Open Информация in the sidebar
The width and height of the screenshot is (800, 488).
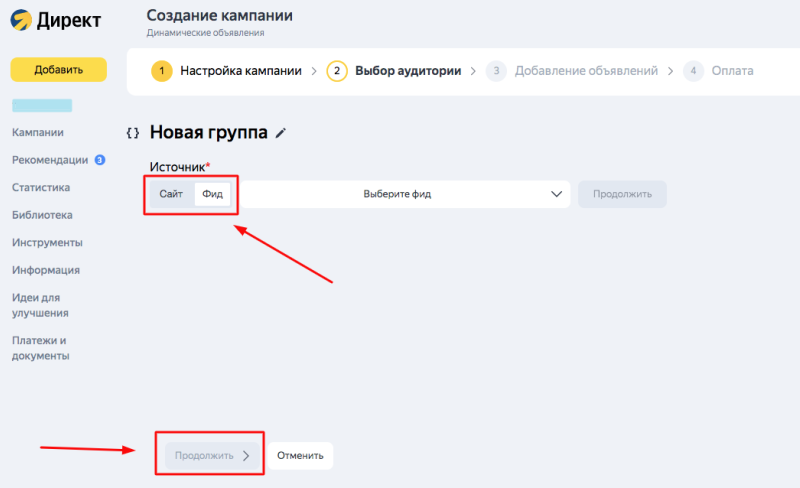[46, 270]
